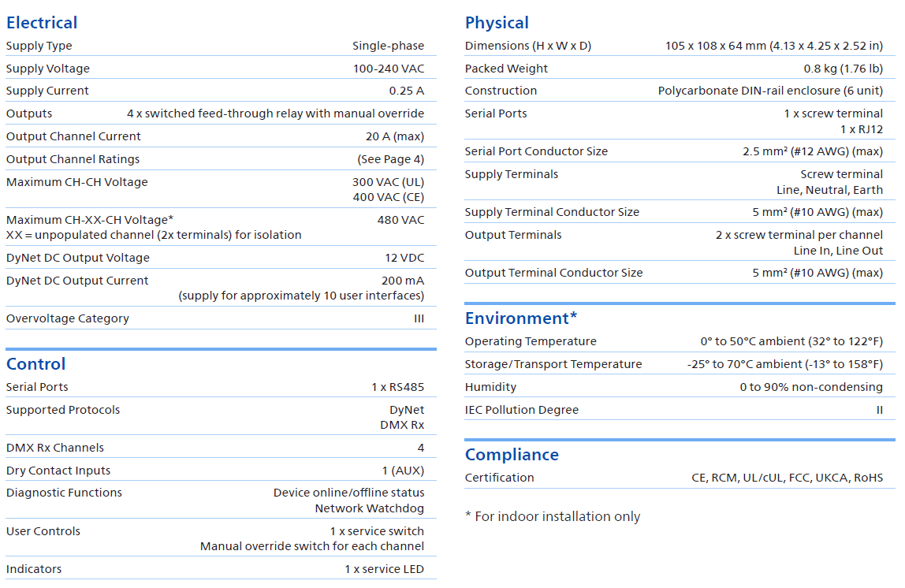Select 'Manual override switch for each channel'
The image size is (905, 588).
pyautogui.click(x=312, y=546)
